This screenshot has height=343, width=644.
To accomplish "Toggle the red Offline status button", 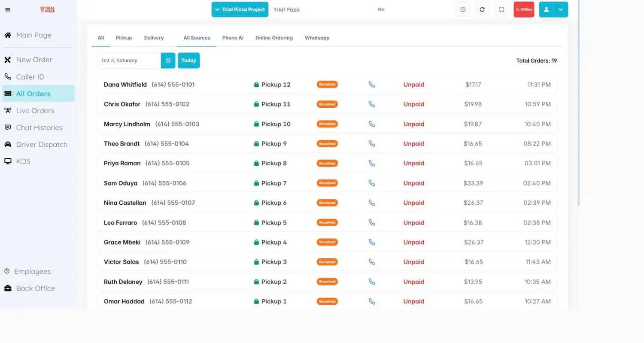I will (x=524, y=9).
